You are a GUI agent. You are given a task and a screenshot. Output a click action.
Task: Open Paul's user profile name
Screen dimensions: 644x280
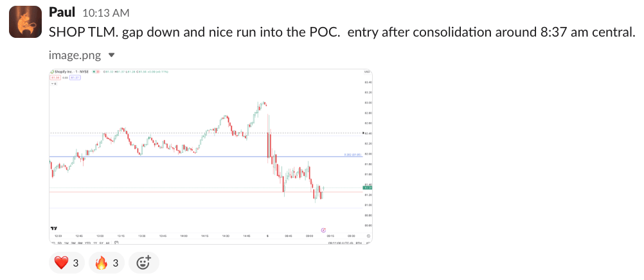pos(62,12)
